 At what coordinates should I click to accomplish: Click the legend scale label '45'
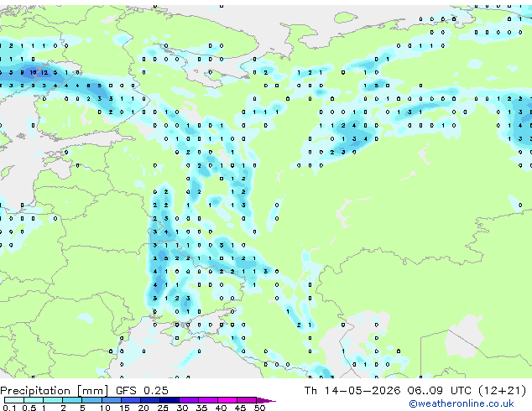click(x=241, y=408)
